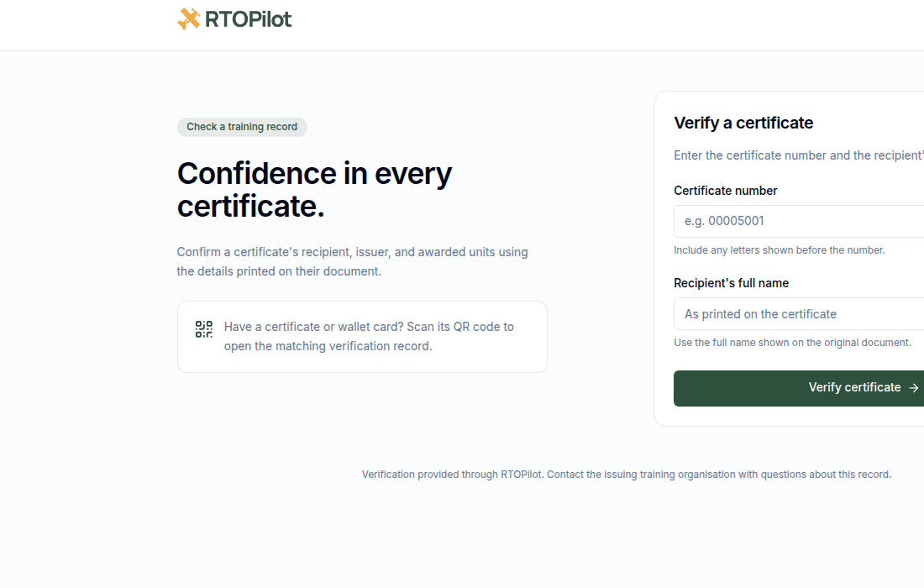Focus the Recipient's full name input field

(x=799, y=314)
